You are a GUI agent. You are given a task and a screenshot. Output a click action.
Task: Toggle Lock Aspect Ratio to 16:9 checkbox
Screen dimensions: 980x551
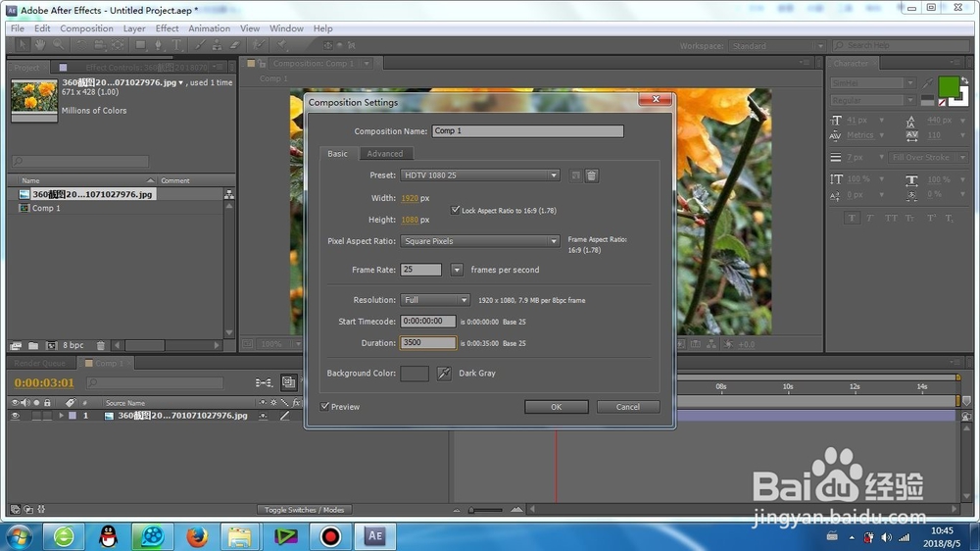click(455, 210)
